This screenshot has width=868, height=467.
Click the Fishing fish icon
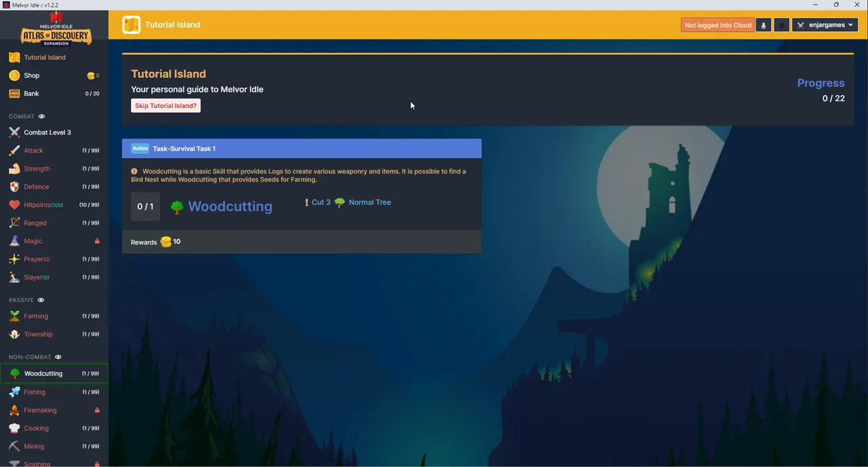point(14,392)
